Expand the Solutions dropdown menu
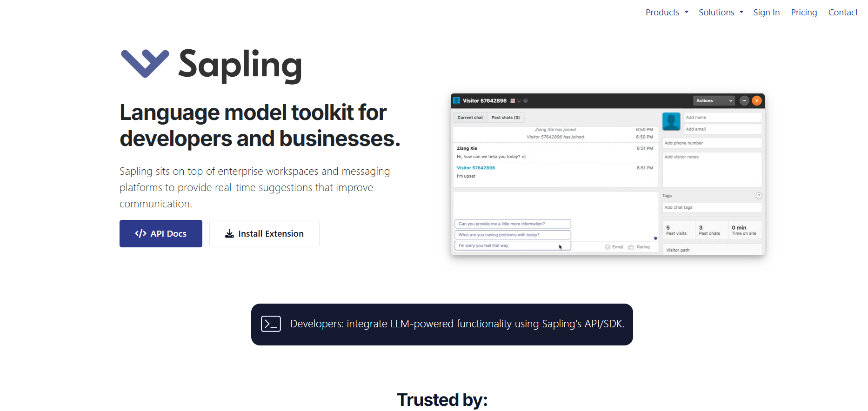Screen dimensions: 868x411 click(x=721, y=13)
